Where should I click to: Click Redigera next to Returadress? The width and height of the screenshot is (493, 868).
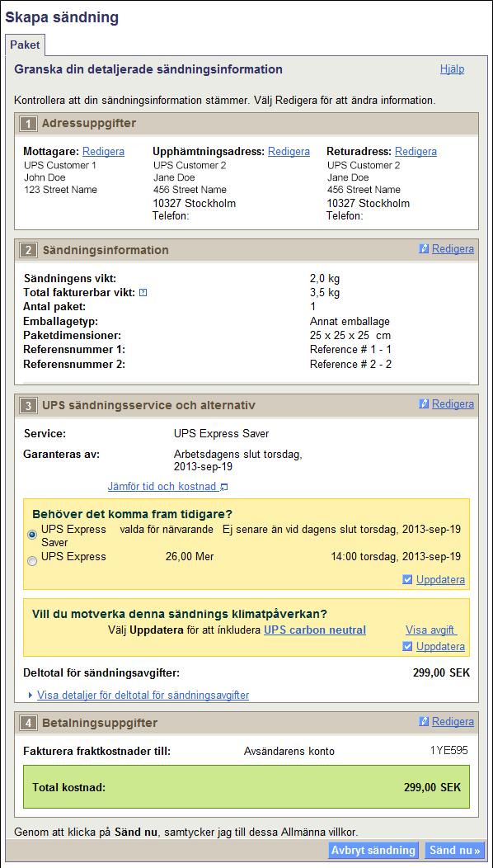pos(416,152)
